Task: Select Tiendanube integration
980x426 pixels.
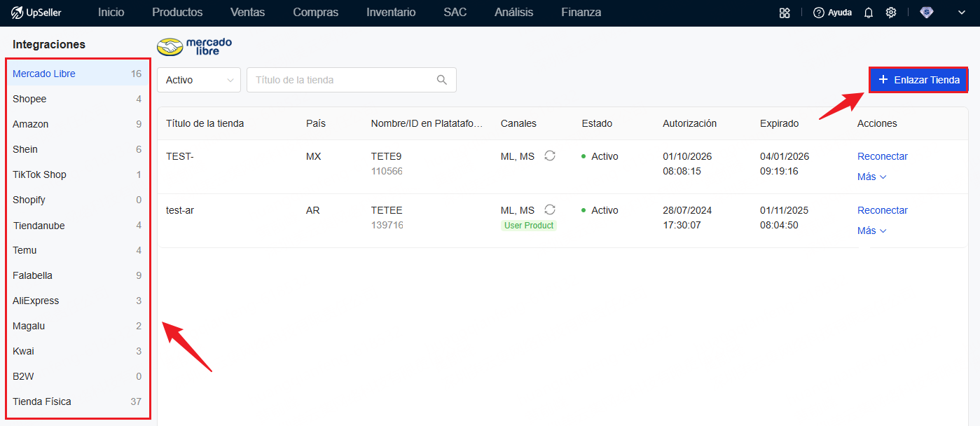Action: coord(77,225)
